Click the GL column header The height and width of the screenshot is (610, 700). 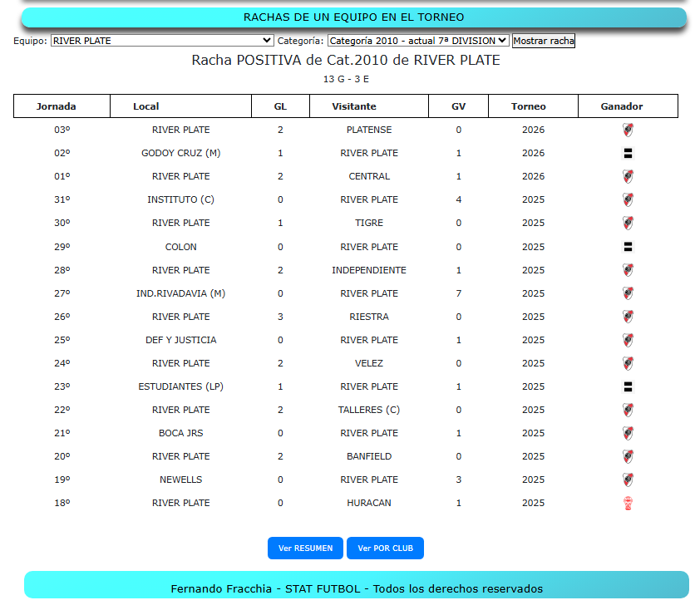point(280,106)
